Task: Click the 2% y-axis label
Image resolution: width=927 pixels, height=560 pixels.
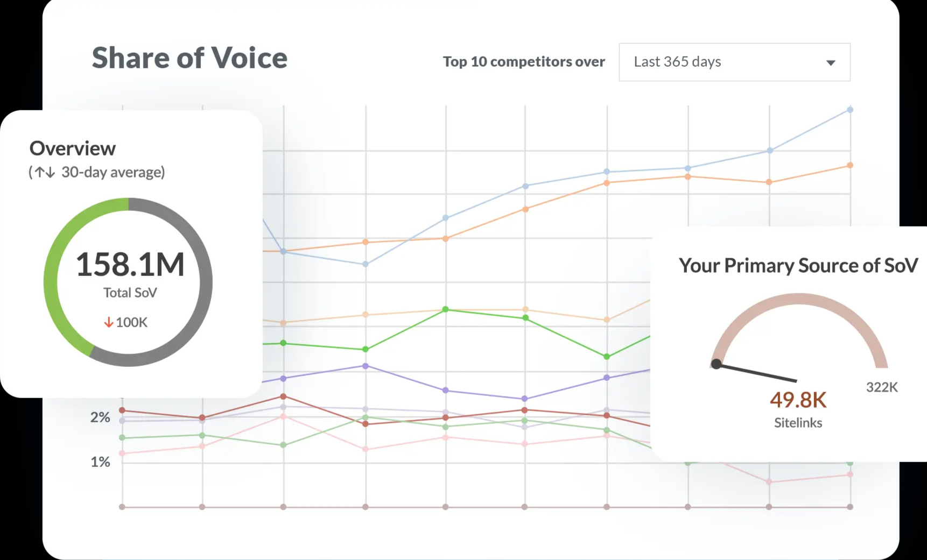Action: click(x=100, y=417)
